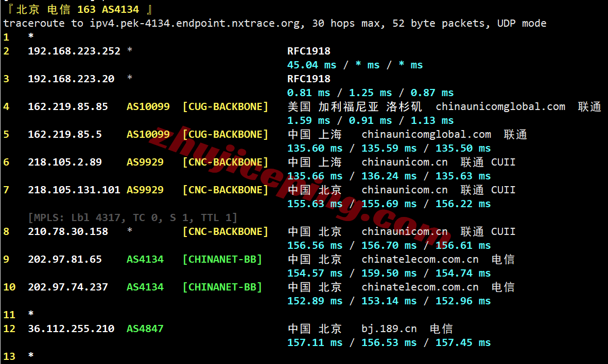Click [CHINANET-BB] tag on hop 10
The image size is (608, 364).
point(222,287)
